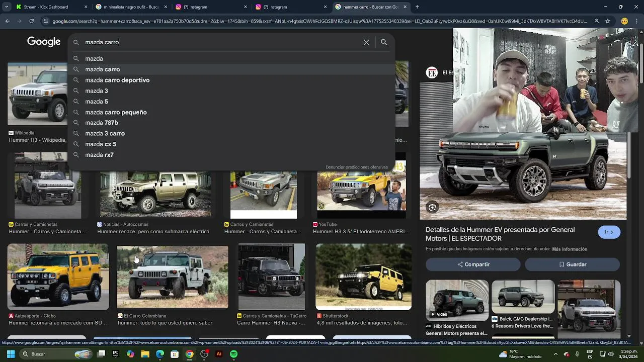
Task: Open Epic Games Launcher from the taskbar
Action: click(116, 354)
